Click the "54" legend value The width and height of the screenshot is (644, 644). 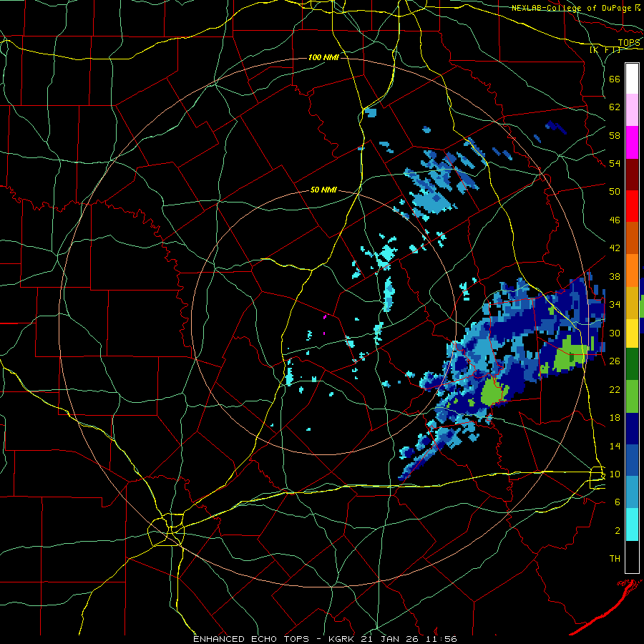click(615, 163)
